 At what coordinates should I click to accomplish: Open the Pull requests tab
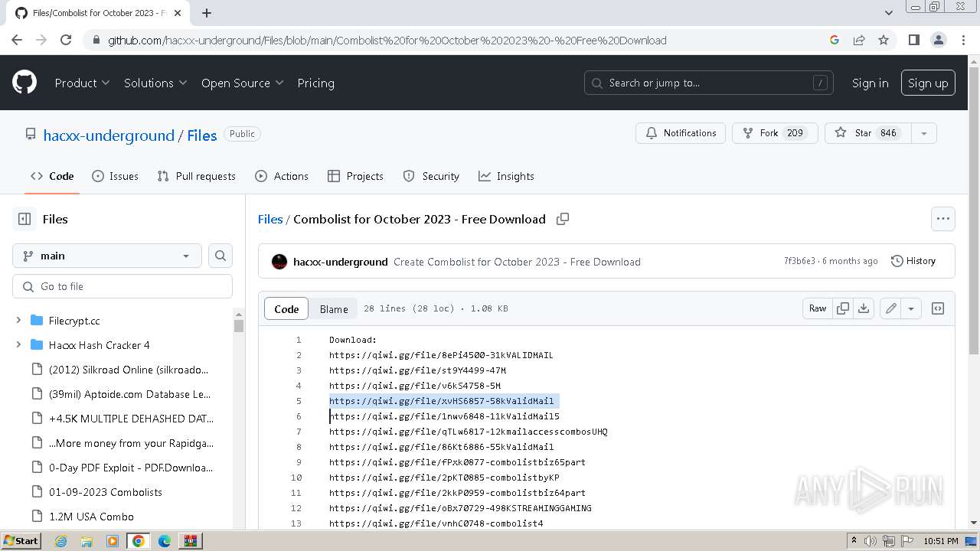click(196, 176)
